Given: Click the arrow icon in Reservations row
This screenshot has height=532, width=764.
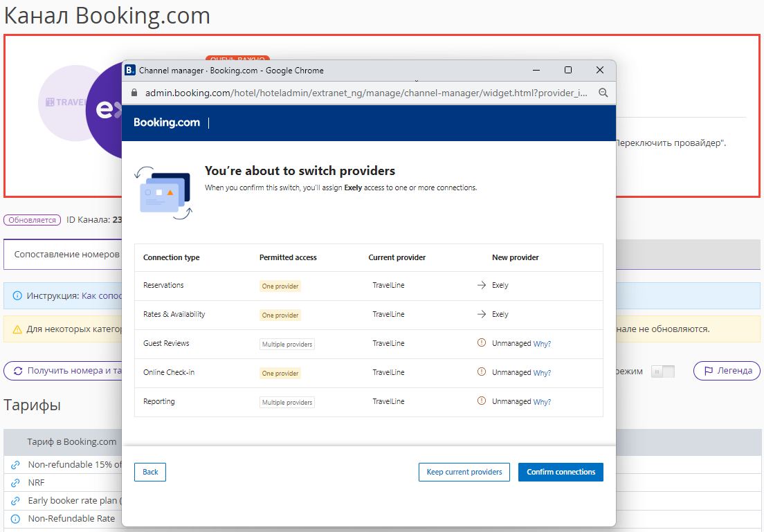Looking at the screenshot, I should click(482, 285).
